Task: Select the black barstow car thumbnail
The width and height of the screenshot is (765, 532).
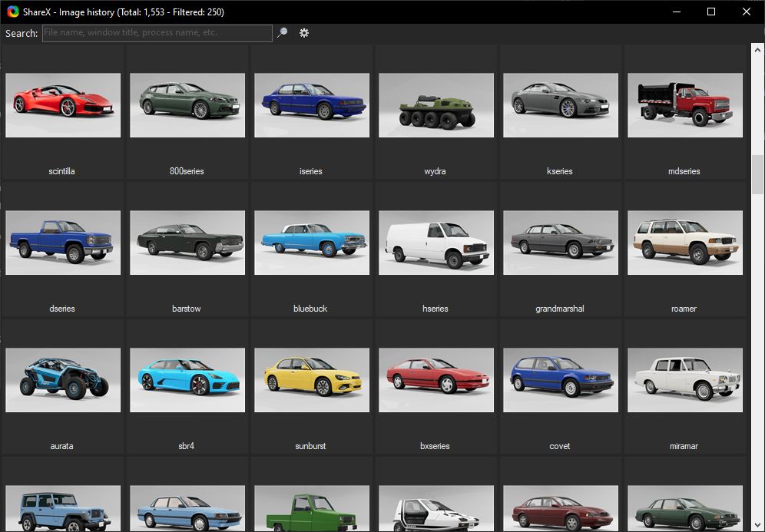Action: pyautogui.click(x=187, y=243)
